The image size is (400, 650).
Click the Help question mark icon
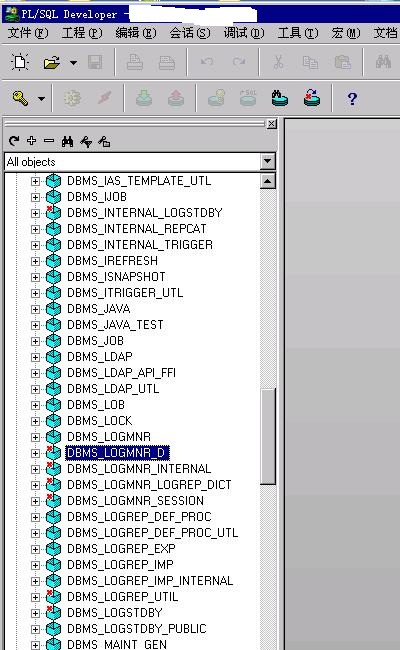click(x=352, y=99)
